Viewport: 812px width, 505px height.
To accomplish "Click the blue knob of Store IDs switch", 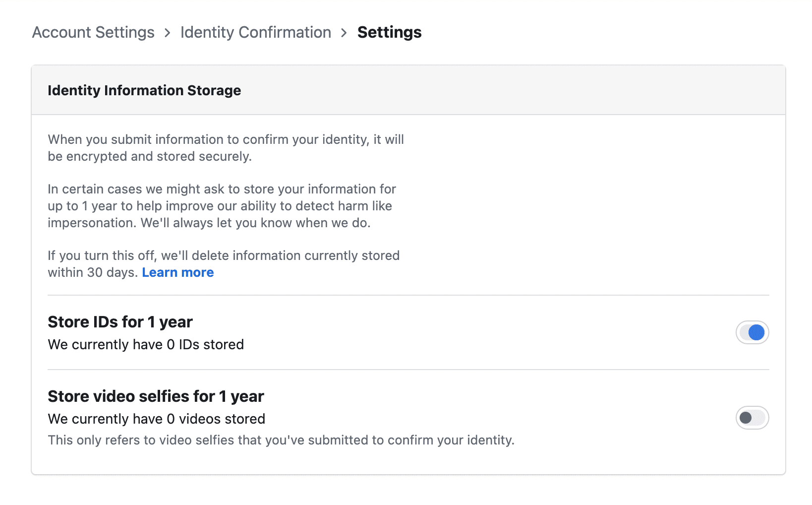I will (x=756, y=332).
